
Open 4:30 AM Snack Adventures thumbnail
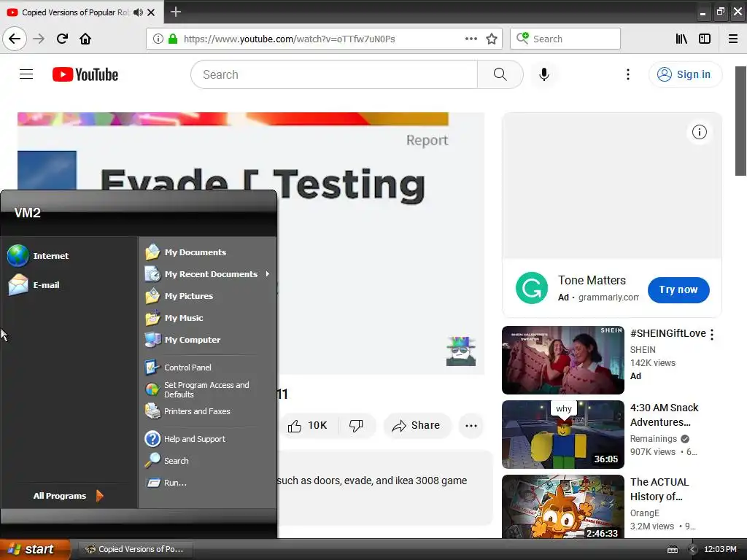562,435
